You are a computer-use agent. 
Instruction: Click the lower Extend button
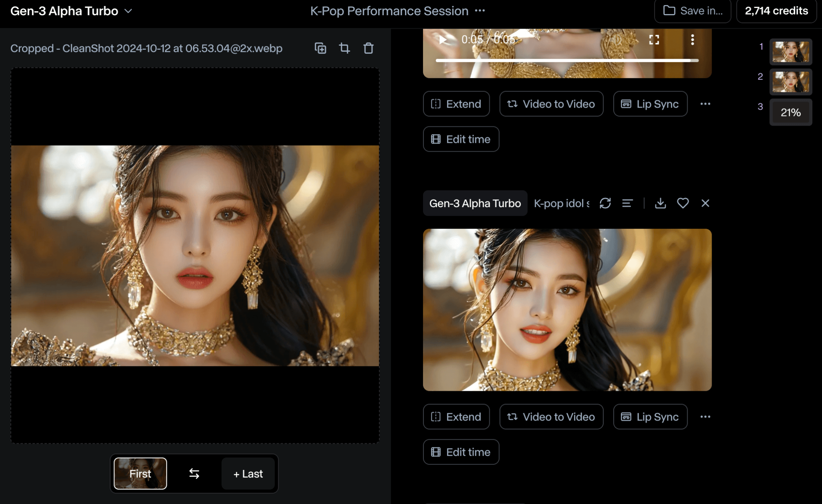click(x=456, y=417)
